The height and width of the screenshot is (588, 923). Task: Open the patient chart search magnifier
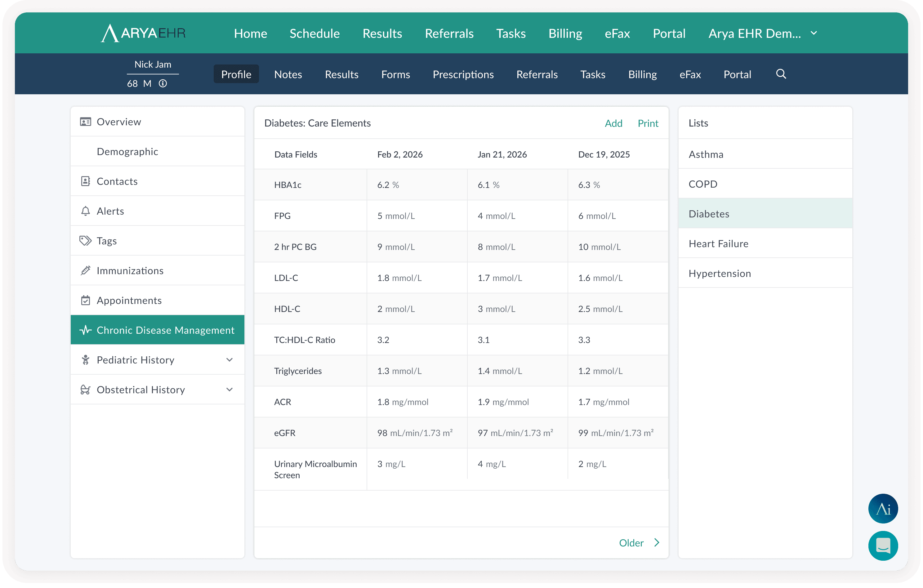point(781,73)
